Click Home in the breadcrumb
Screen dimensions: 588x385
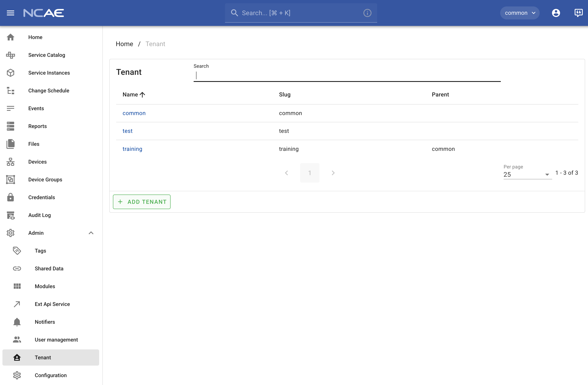click(124, 44)
